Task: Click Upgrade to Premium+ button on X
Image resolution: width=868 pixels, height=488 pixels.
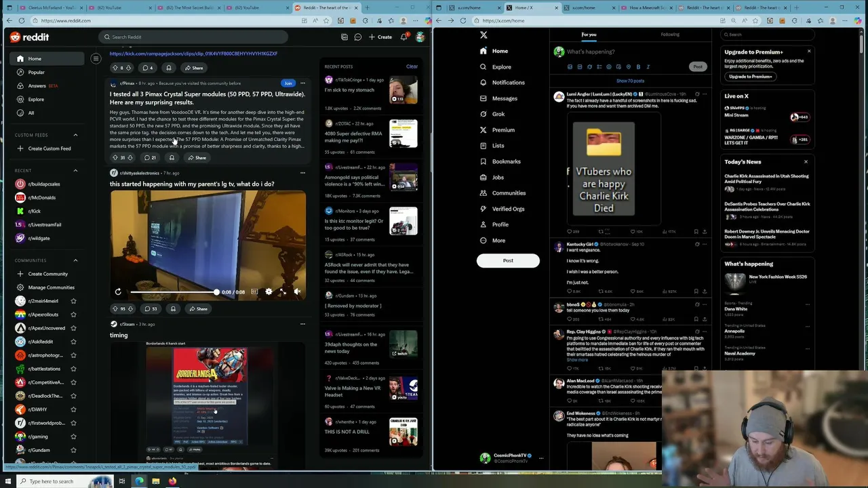Action: coord(750,77)
